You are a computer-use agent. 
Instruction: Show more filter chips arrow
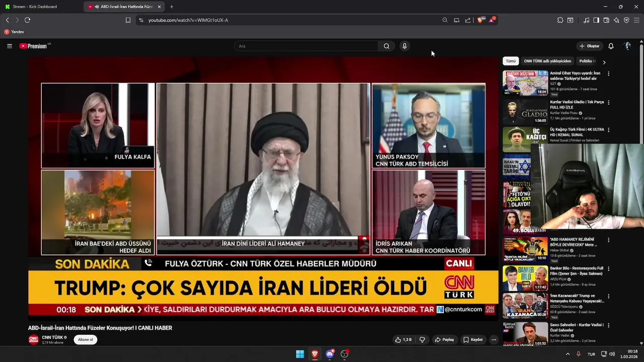pyautogui.click(x=604, y=62)
